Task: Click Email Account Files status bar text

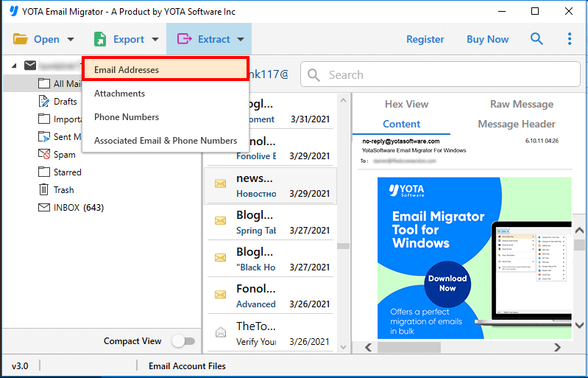Action: pyautogui.click(x=187, y=365)
